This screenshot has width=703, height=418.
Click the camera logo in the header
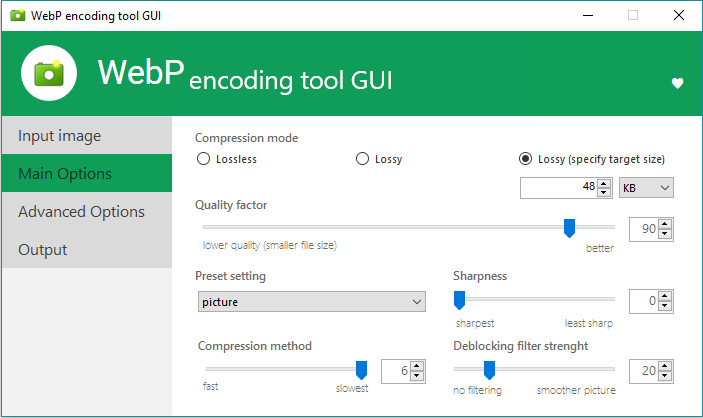[49, 72]
